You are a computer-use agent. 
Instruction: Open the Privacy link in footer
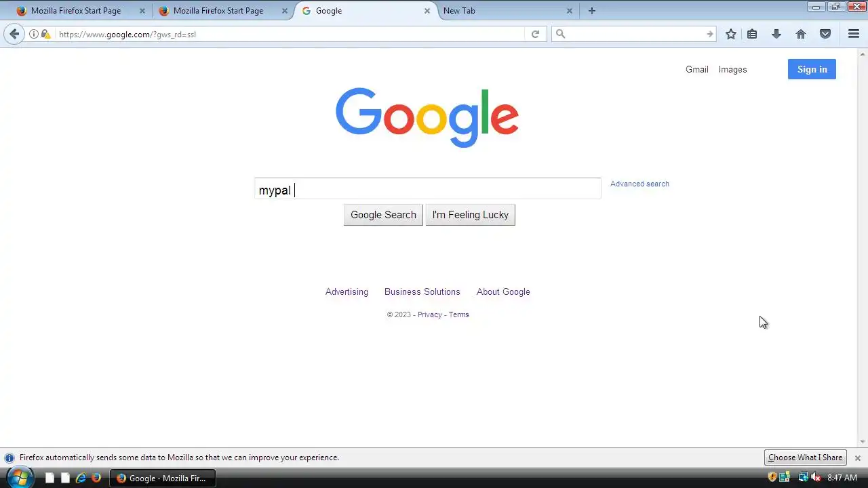(430, 314)
